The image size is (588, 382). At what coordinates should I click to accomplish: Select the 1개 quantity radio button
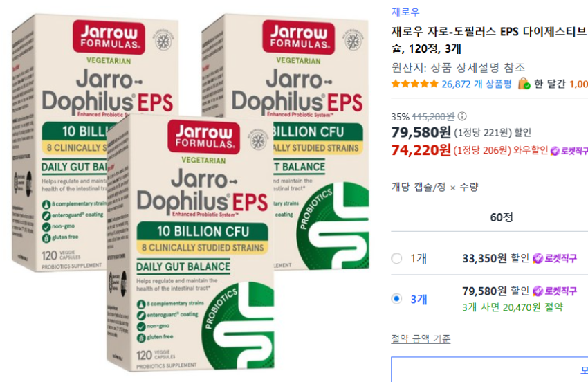396,258
